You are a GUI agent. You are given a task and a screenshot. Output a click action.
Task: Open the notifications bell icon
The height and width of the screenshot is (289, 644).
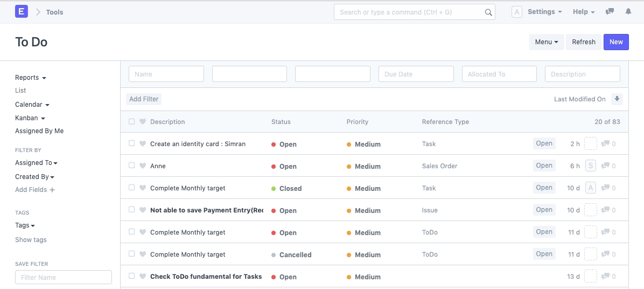coord(628,12)
